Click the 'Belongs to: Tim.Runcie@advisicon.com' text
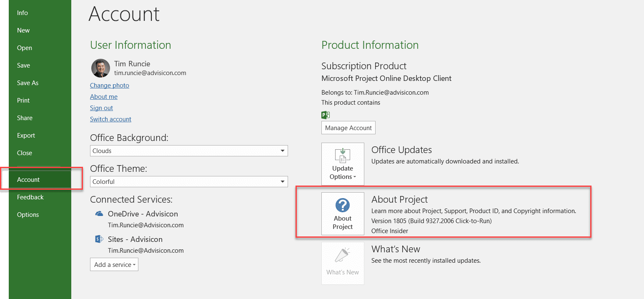Viewport: 644px width, 299px height. [x=375, y=93]
